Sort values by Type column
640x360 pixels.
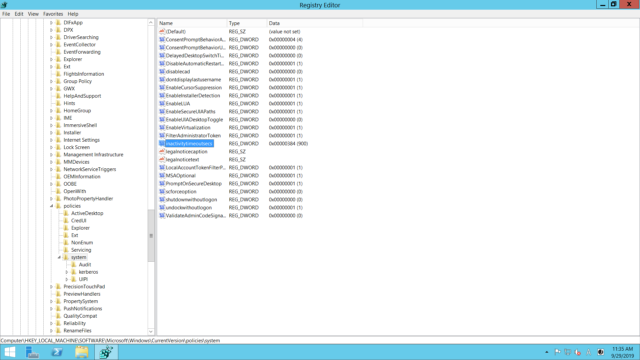pos(247,23)
